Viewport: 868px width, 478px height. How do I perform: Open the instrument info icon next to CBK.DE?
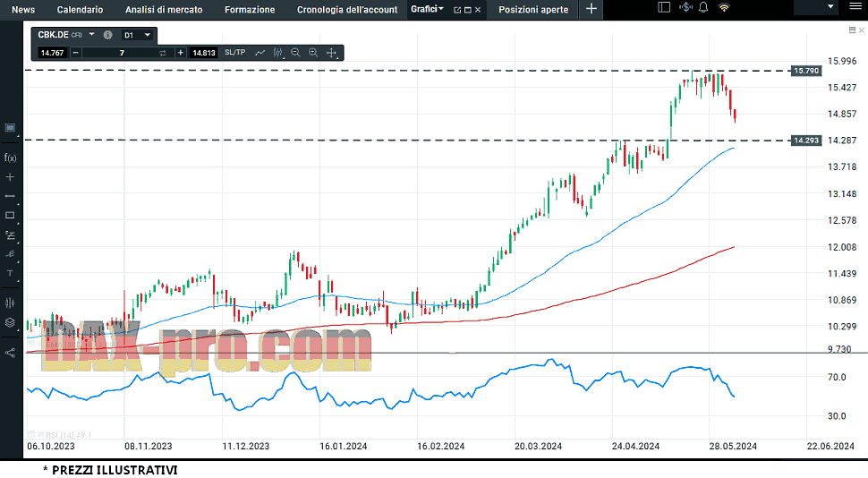pos(108,35)
